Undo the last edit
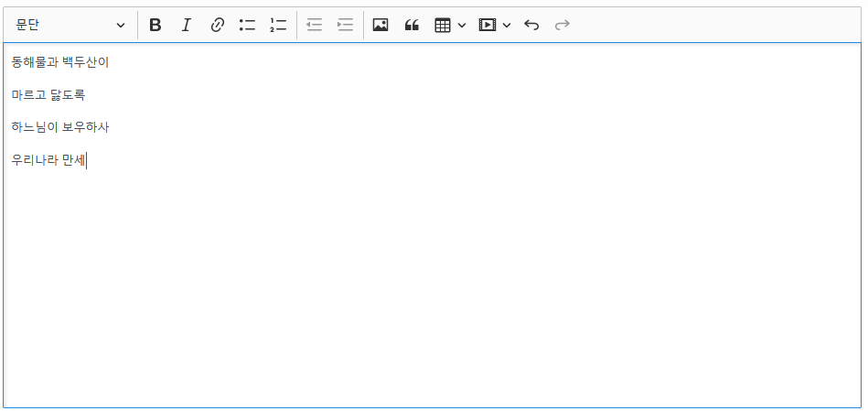 coord(531,25)
